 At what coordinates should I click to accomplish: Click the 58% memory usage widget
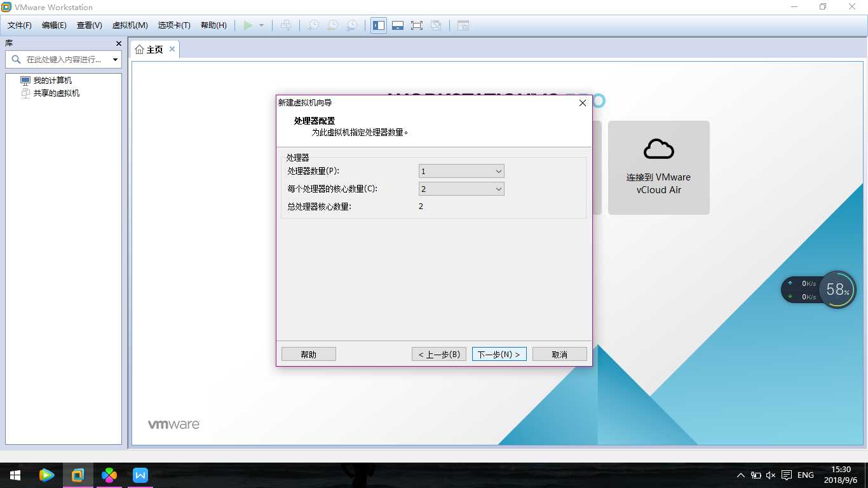click(x=837, y=290)
